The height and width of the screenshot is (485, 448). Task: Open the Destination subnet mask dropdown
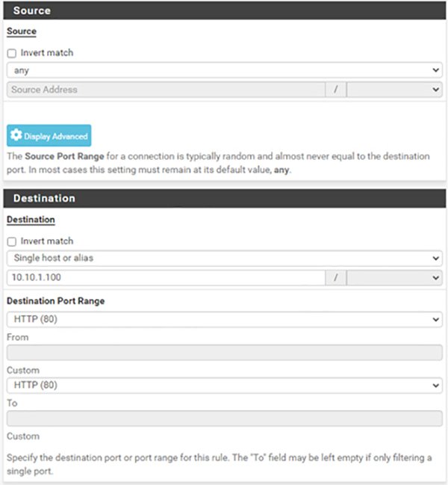pos(394,277)
